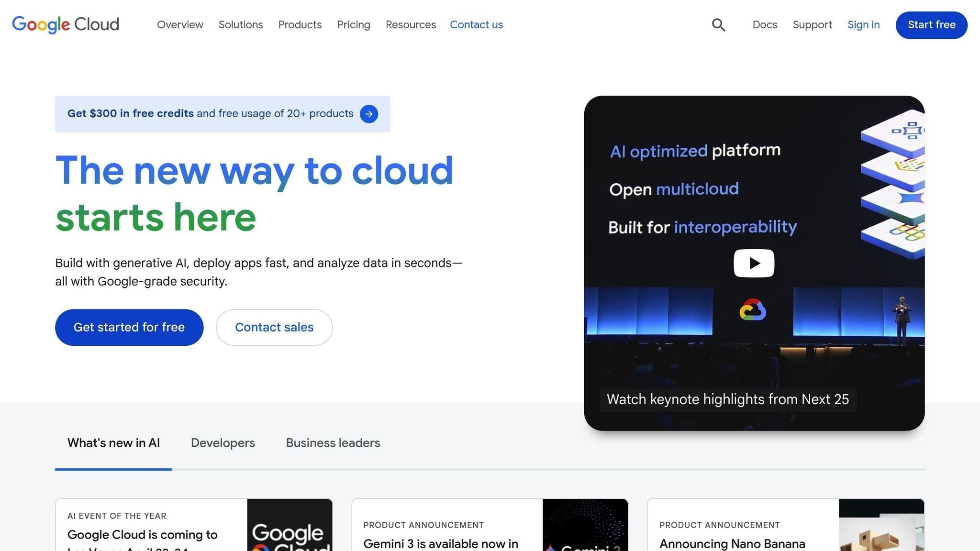Open the Solutions navigation menu
Viewport: 980px width, 551px height.
click(x=241, y=24)
